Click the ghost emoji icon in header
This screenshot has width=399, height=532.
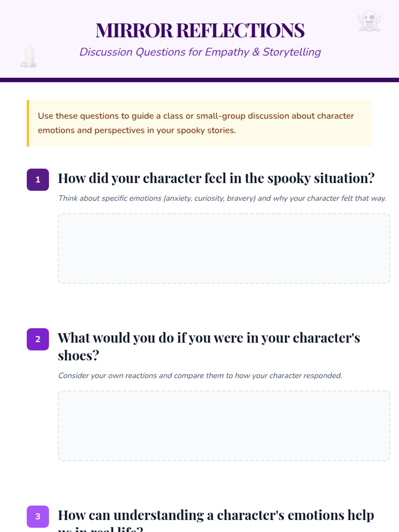coord(369,21)
